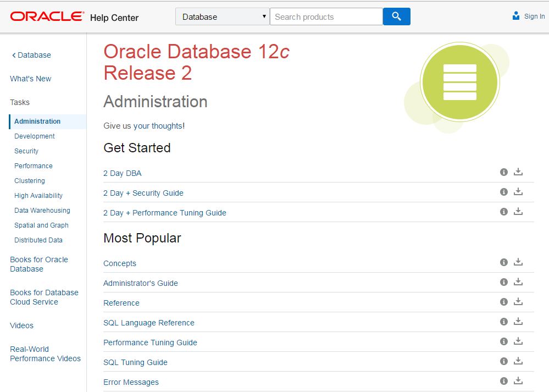Show info for 2 Day + Performance Tuning Guide
Screen dimensions: 549x392
click(x=504, y=212)
